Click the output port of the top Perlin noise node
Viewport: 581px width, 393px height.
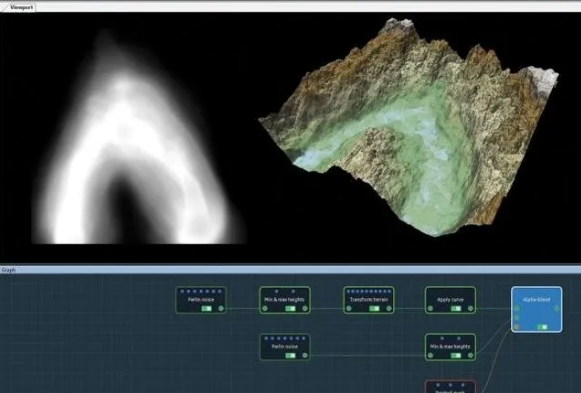tap(221, 308)
